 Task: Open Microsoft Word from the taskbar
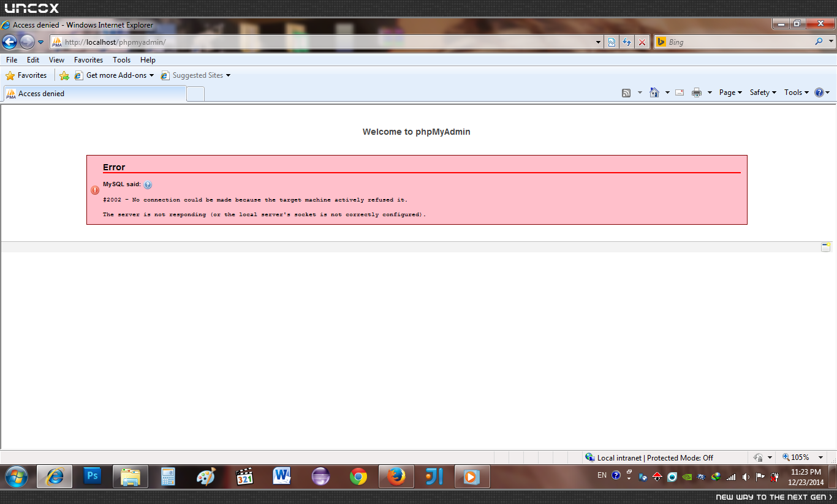(x=282, y=476)
